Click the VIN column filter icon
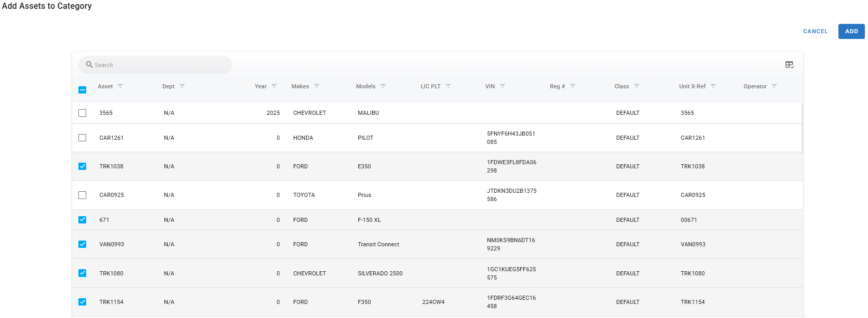The width and height of the screenshot is (868, 318). [x=503, y=86]
